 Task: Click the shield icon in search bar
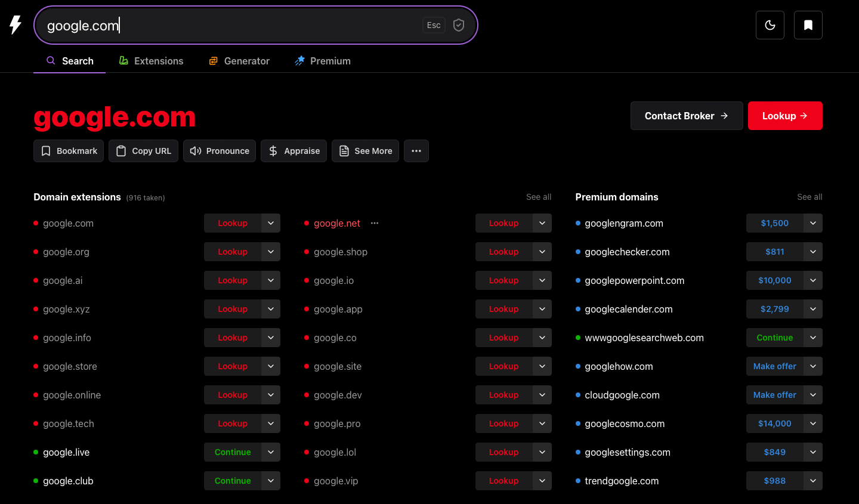coord(459,25)
